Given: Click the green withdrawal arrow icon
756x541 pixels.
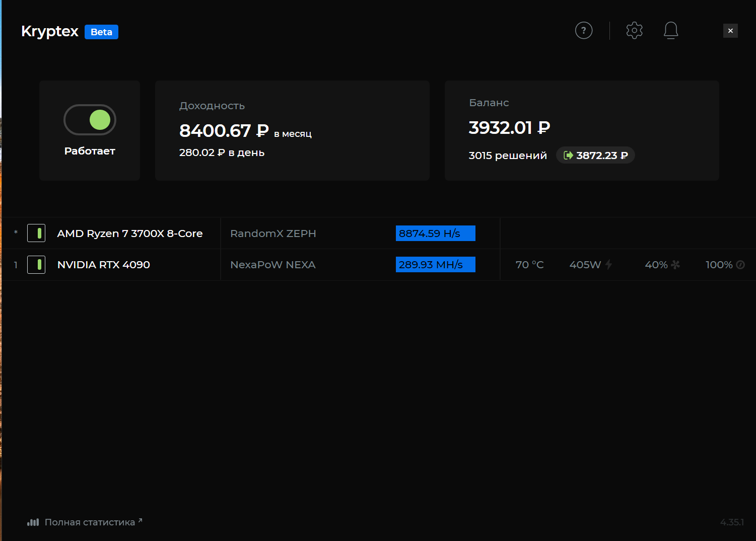Looking at the screenshot, I should (568, 156).
